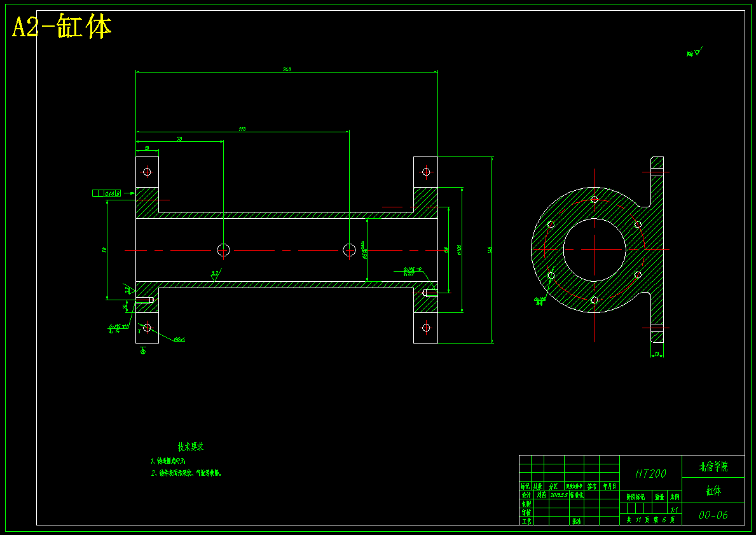Click the '设计' label in the title block
Image resolution: width=756 pixels, height=535 pixels.
[x=526, y=495]
